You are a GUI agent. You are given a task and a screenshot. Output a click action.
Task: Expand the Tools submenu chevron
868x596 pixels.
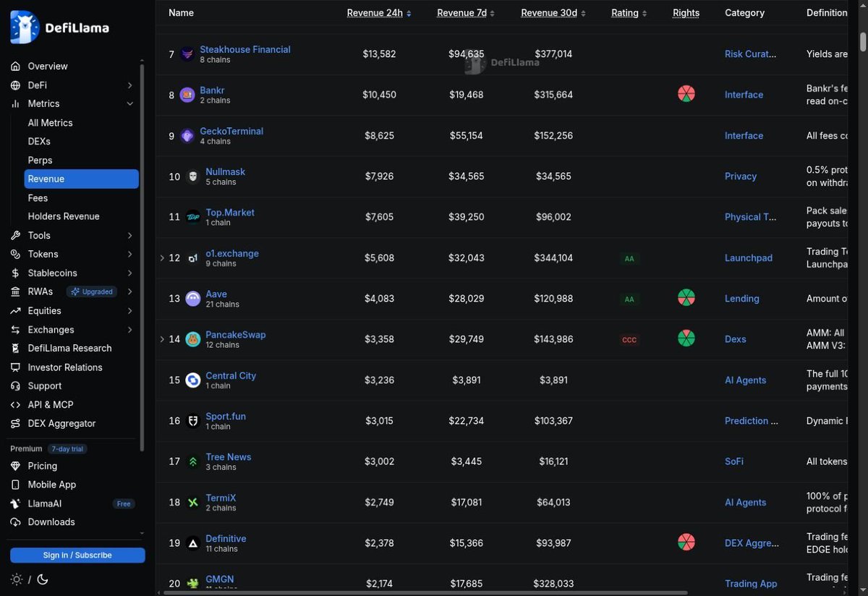pyautogui.click(x=130, y=235)
